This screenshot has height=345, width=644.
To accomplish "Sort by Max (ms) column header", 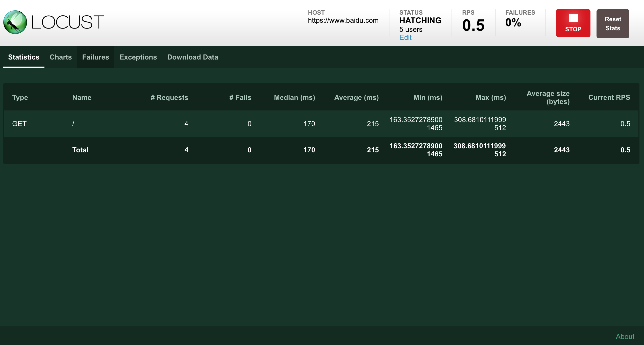I will 490,98.
